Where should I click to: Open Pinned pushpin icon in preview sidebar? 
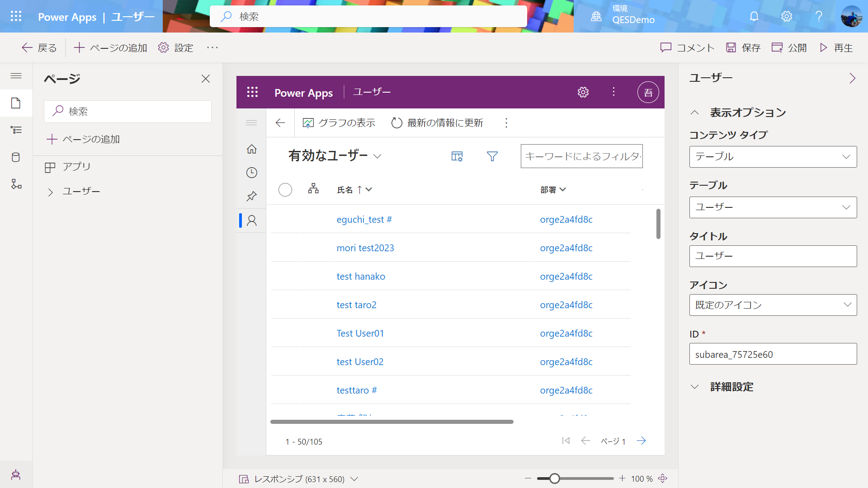(252, 196)
